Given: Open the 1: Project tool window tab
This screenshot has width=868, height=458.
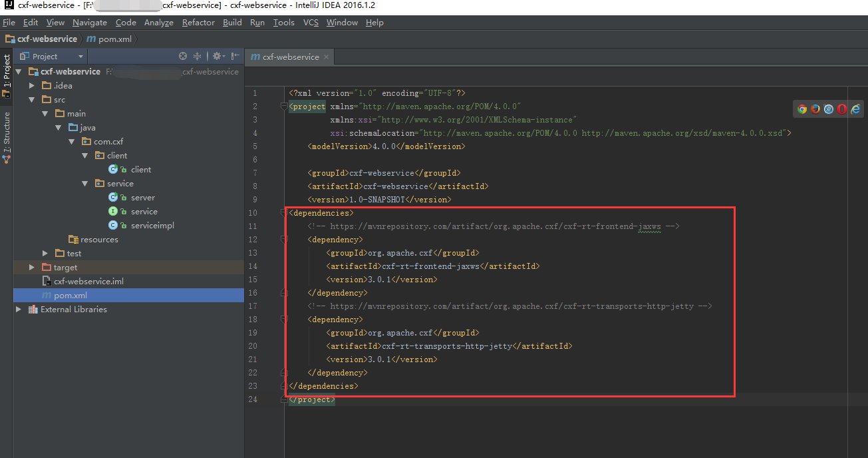Looking at the screenshot, I should (x=7, y=75).
